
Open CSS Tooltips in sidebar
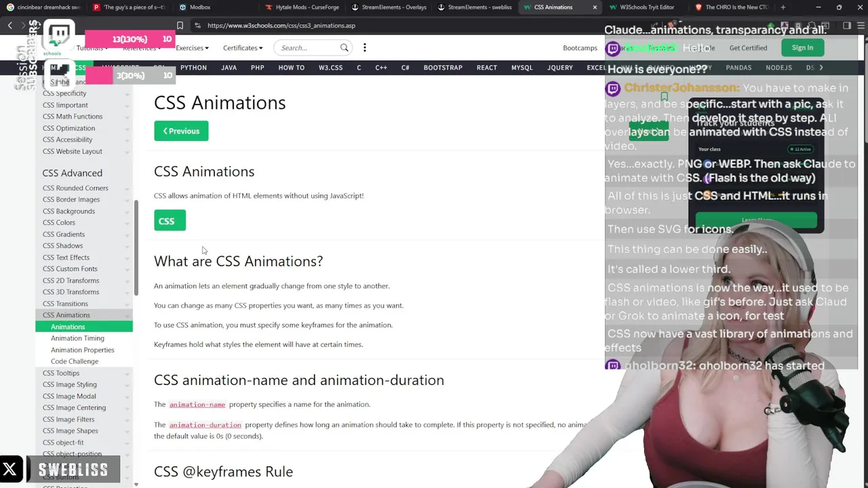click(61, 373)
